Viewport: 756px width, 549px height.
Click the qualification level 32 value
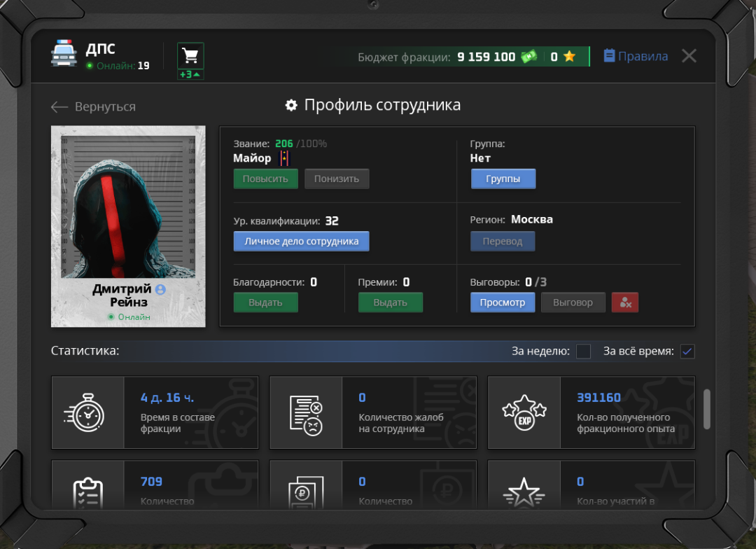click(332, 221)
